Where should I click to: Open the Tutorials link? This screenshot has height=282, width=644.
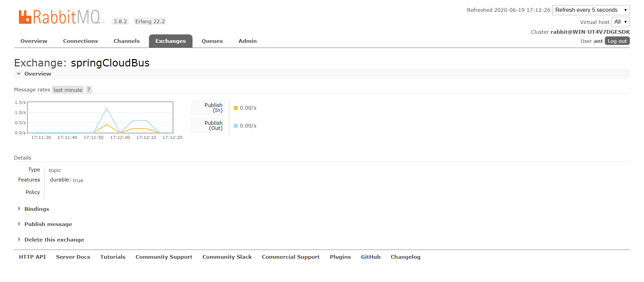pyautogui.click(x=113, y=257)
